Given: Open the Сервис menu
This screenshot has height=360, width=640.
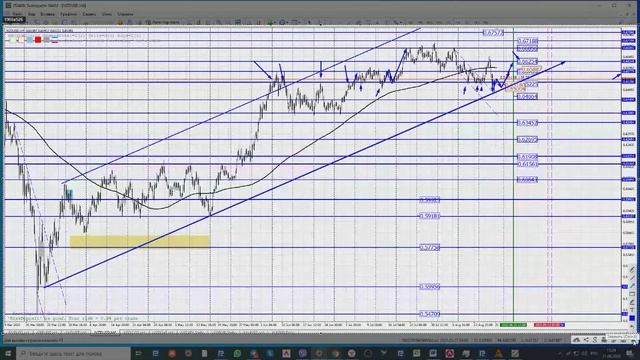Looking at the screenshot, I should click(x=89, y=14).
